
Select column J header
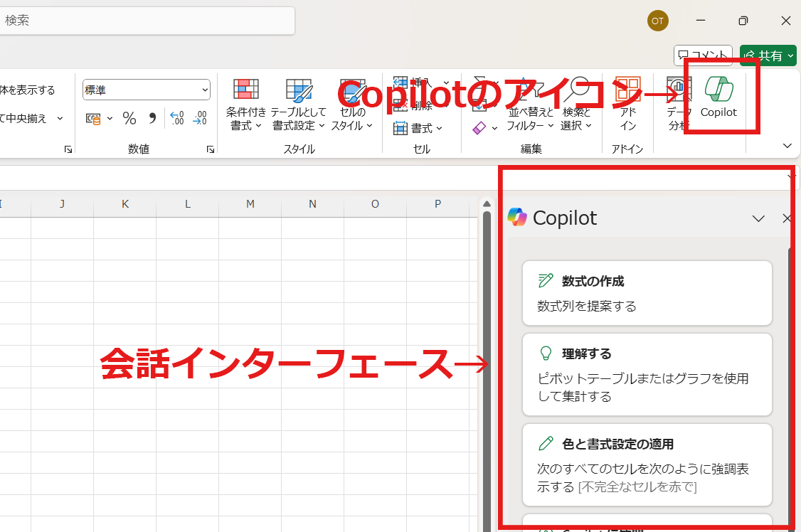pyautogui.click(x=63, y=204)
